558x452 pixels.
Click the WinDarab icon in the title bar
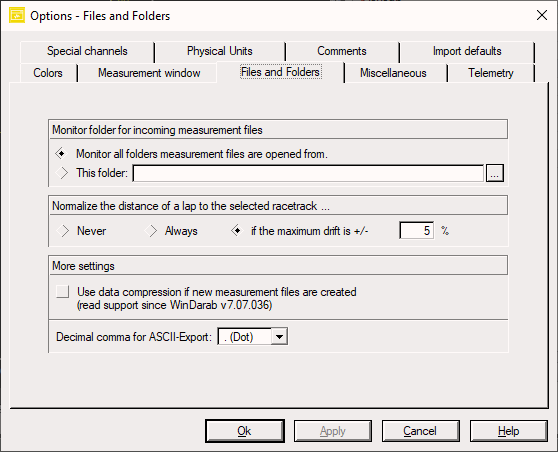pyautogui.click(x=17, y=16)
